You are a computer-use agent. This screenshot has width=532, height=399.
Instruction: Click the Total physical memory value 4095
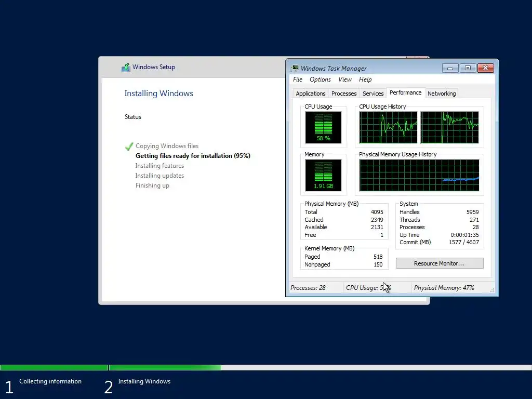(377, 212)
